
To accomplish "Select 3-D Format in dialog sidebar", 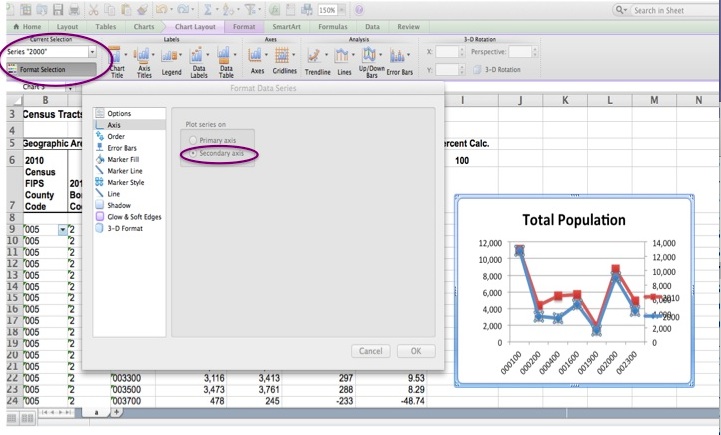I will (x=129, y=228).
